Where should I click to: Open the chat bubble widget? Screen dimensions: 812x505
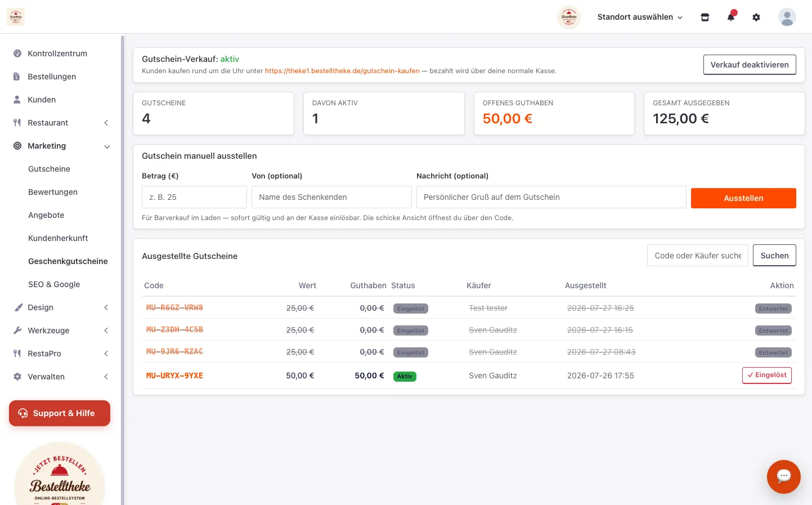click(x=784, y=477)
